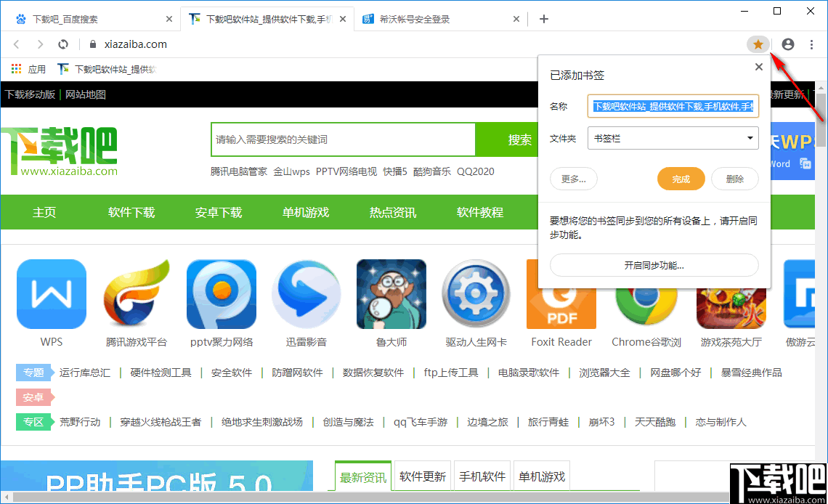
Task: Click the 网站地图 link
Action: coord(86,94)
